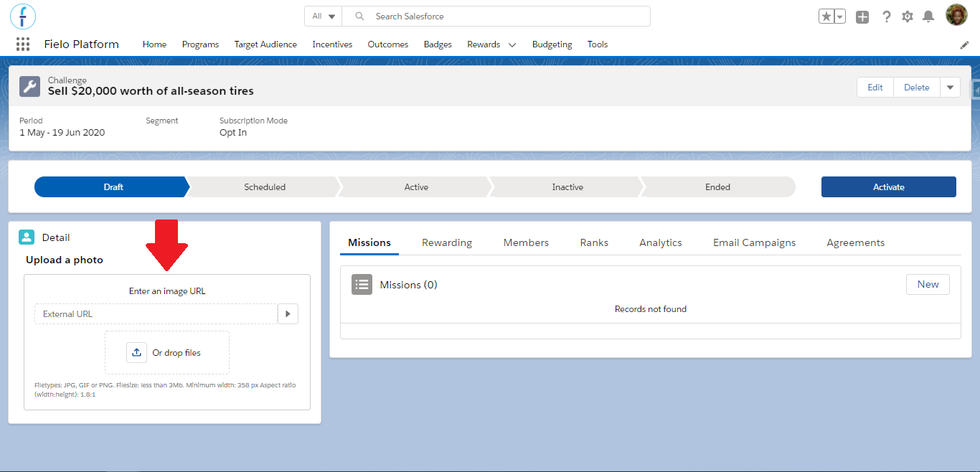
Task: Open the Target Audience nav item
Action: point(265,44)
